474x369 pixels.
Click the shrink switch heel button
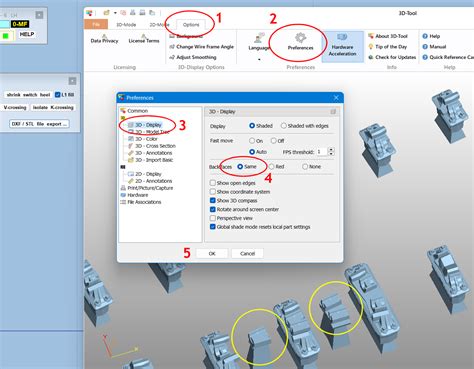pos(28,95)
